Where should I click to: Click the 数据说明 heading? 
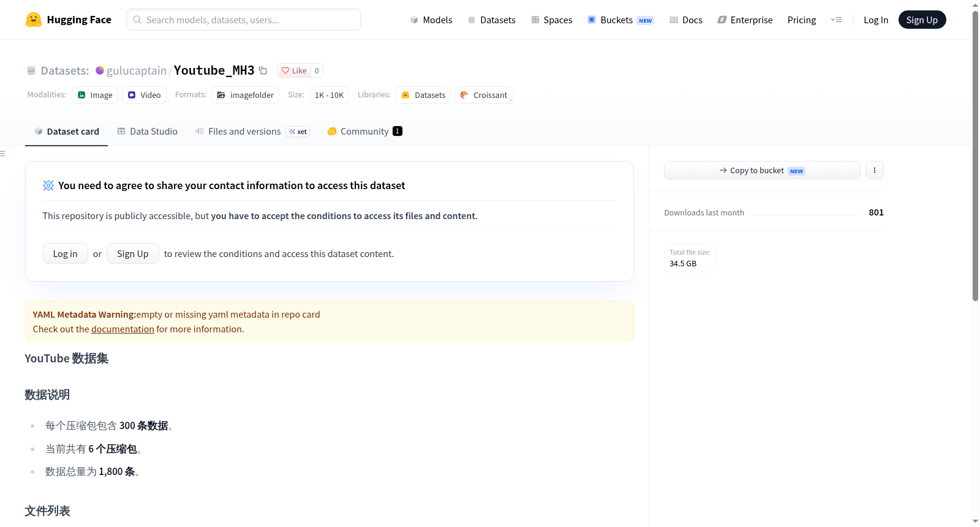point(47,395)
